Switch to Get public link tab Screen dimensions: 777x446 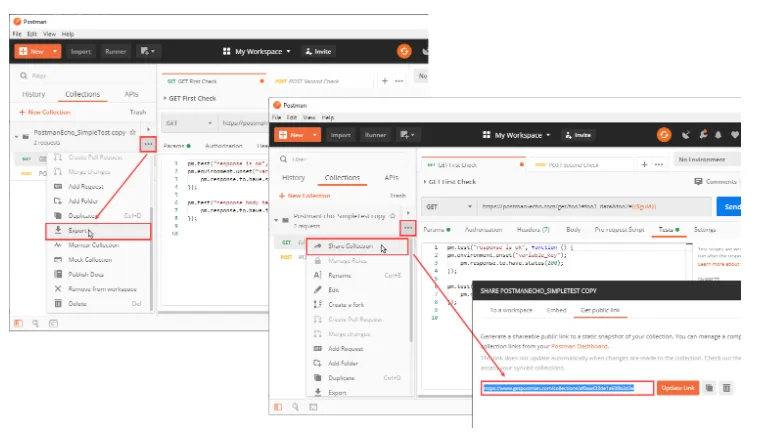click(600, 310)
